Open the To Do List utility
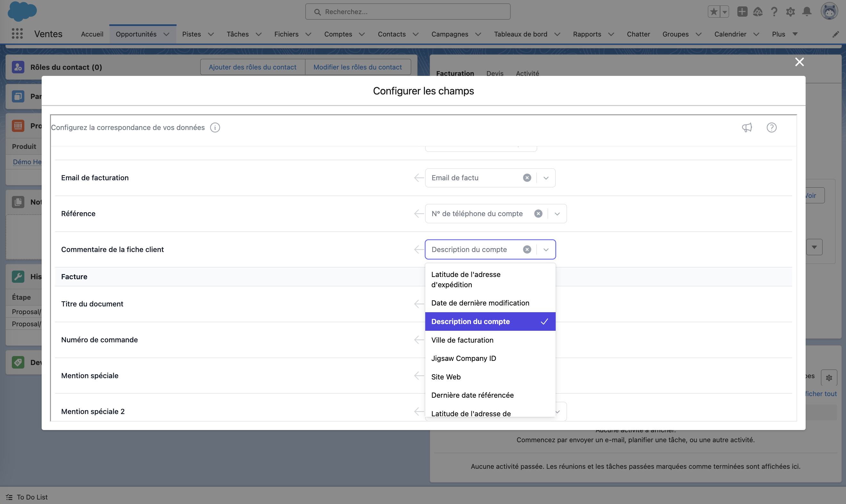Image resolution: width=846 pixels, height=504 pixels. 27,497
